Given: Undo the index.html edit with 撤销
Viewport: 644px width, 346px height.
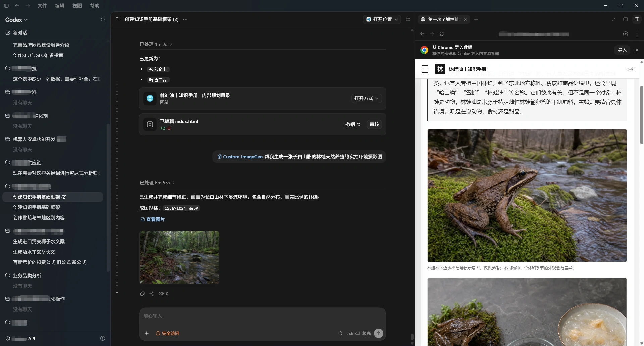Looking at the screenshot, I should [353, 124].
